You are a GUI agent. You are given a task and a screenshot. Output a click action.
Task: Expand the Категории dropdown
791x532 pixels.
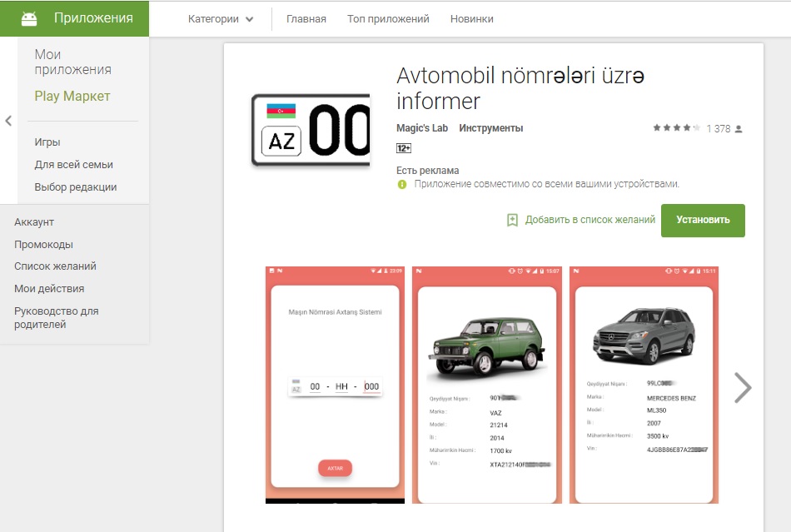click(x=221, y=19)
